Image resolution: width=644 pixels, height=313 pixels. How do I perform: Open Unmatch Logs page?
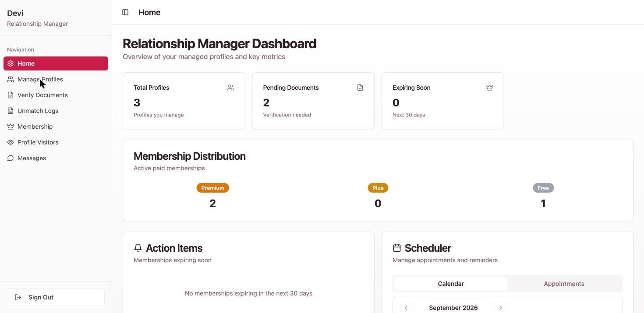(56, 111)
